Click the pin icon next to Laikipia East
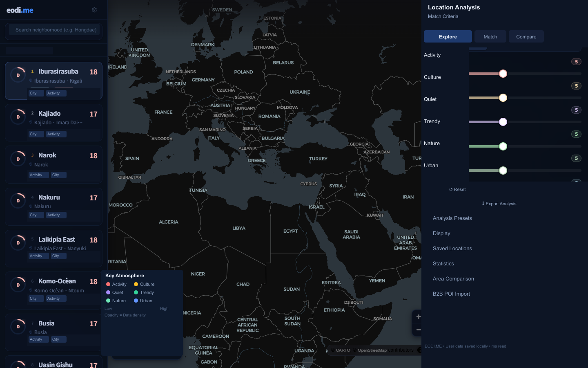 (x=31, y=248)
